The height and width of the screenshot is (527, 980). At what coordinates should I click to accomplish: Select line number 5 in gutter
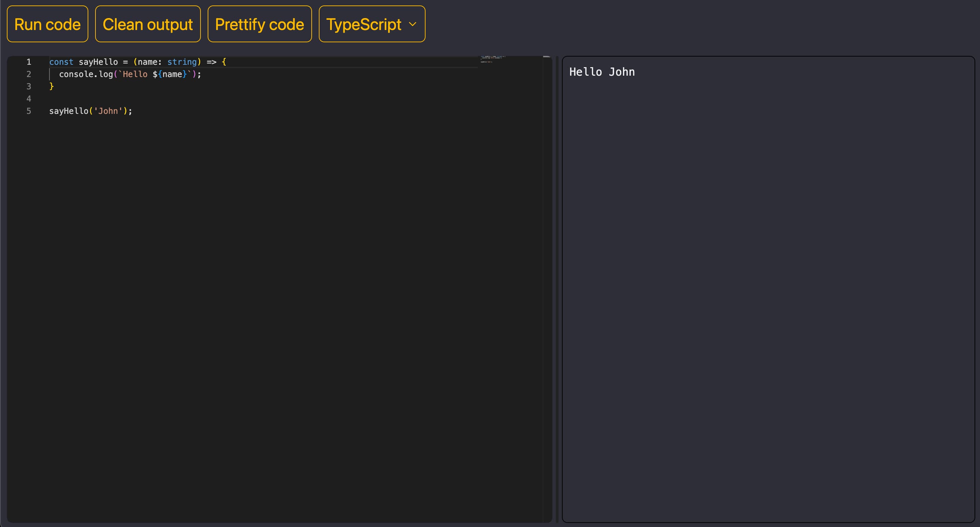click(x=29, y=111)
